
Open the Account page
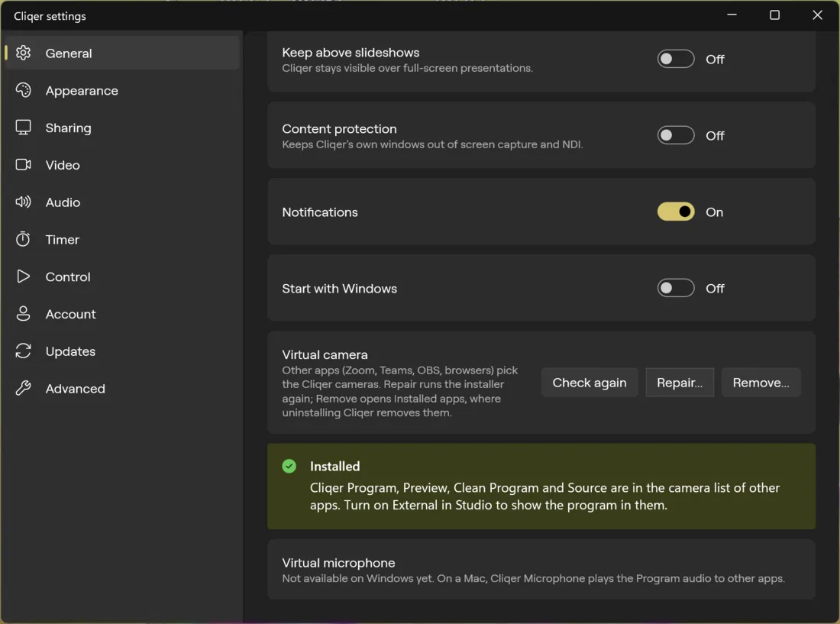coord(122,313)
